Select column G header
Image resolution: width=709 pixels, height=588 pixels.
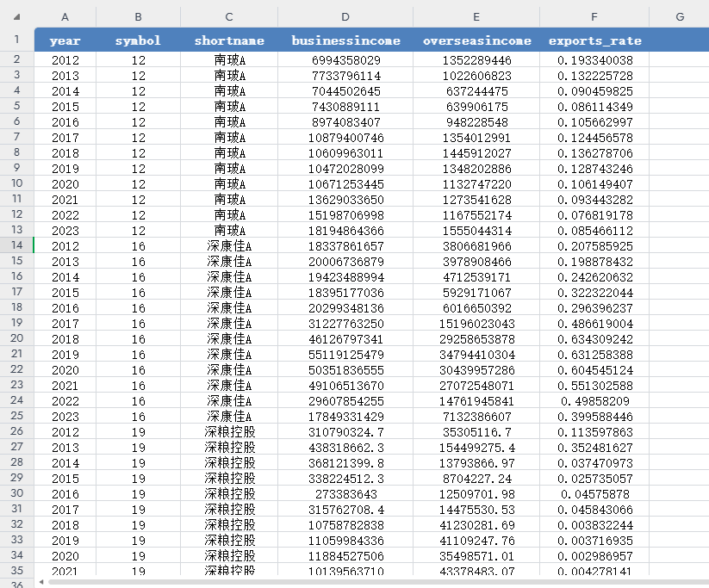pyautogui.click(x=679, y=16)
